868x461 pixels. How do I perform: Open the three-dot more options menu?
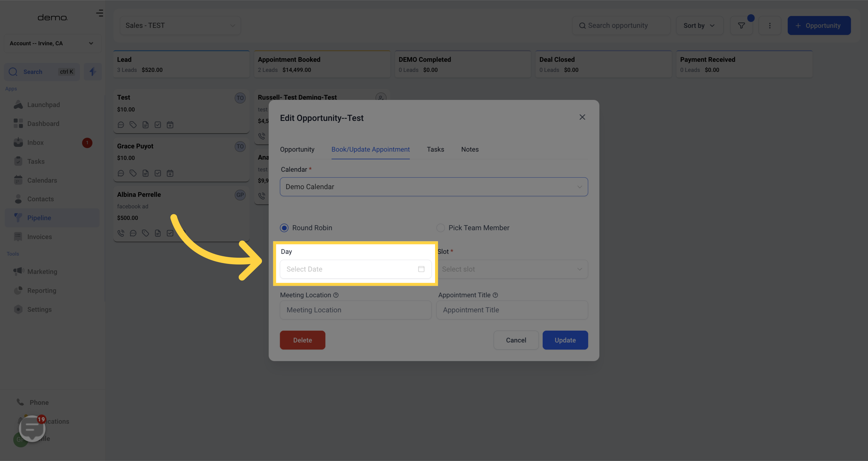tap(770, 26)
